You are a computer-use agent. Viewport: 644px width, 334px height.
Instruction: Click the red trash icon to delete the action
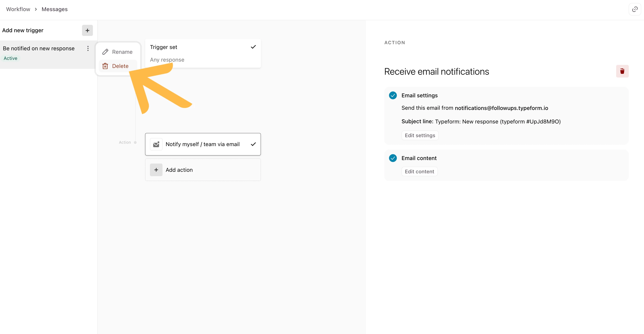tap(622, 71)
